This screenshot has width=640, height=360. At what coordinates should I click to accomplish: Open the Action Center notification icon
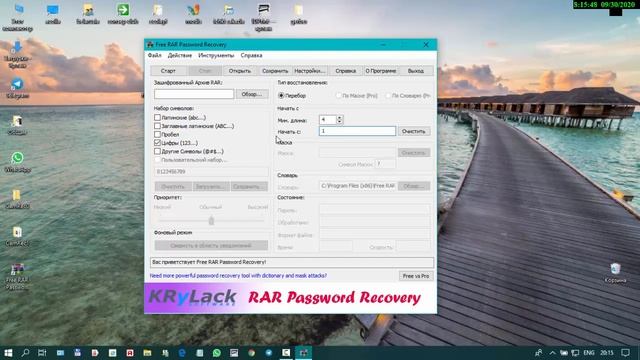tap(626, 353)
